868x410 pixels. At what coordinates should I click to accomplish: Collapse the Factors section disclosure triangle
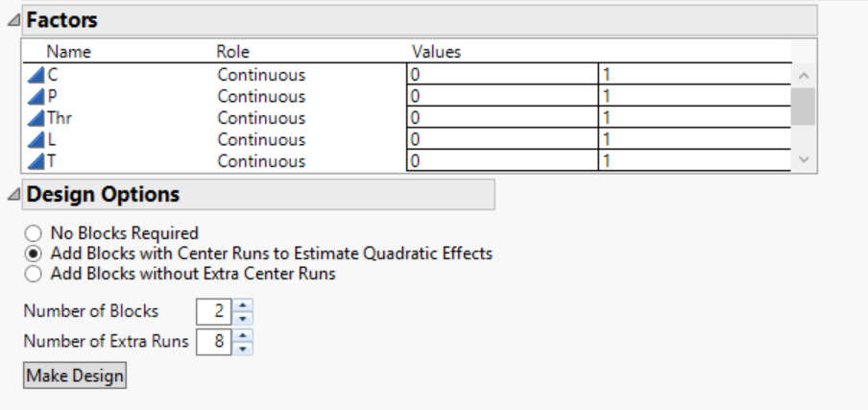12,20
